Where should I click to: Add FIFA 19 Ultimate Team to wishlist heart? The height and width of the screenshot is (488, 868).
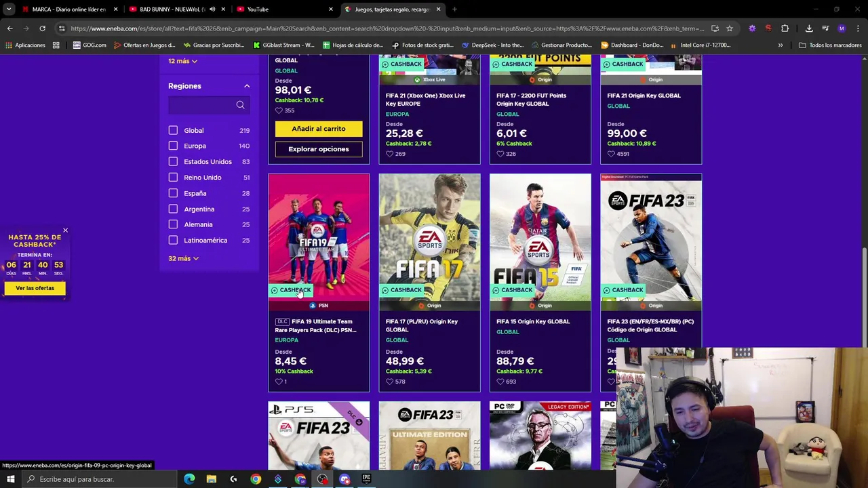point(279,382)
